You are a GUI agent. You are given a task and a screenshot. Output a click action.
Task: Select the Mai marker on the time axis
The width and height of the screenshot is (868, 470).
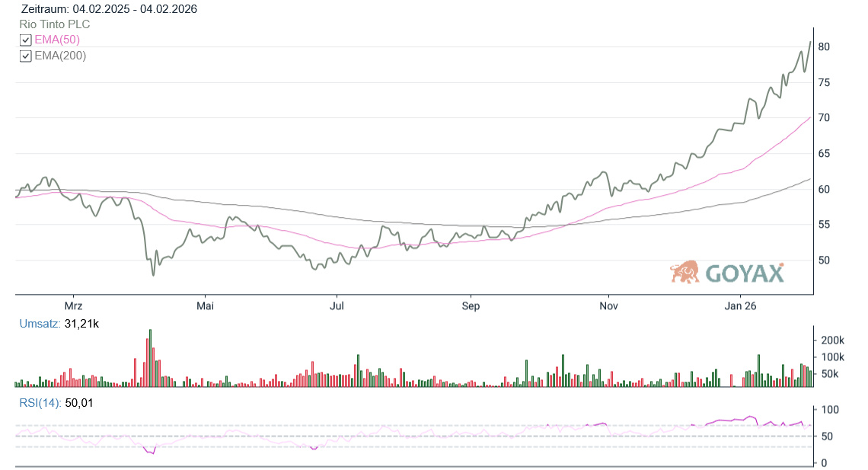(x=205, y=306)
